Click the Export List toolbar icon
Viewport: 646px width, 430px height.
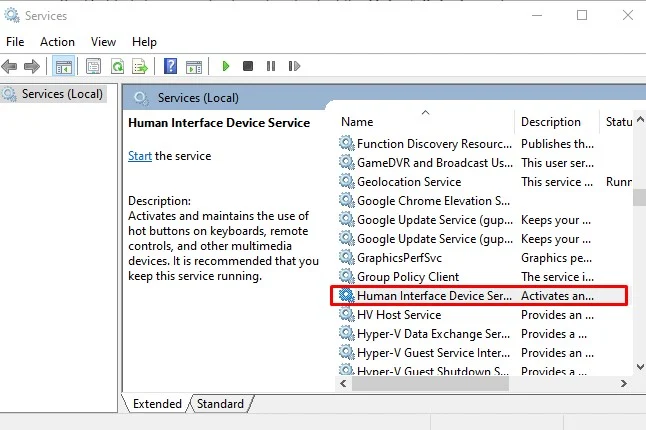coord(140,66)
